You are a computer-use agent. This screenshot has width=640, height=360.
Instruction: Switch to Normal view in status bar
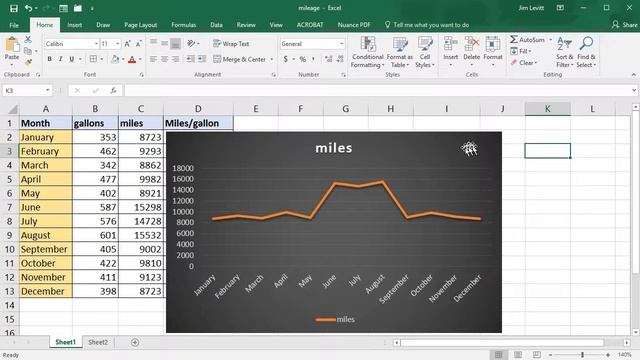point(498,355)
